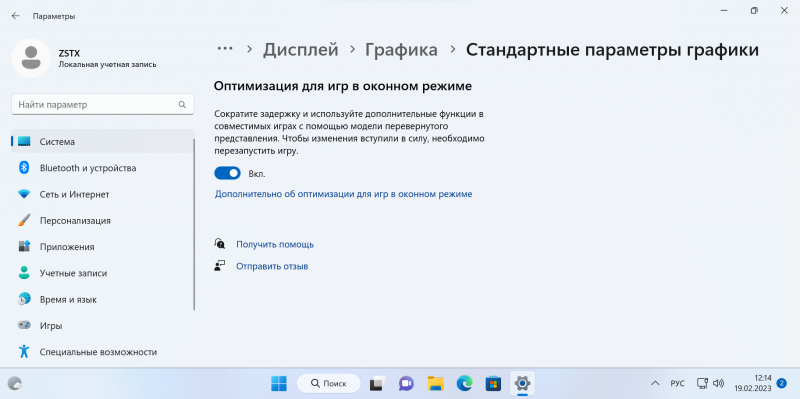Click the Приложения apps icon
The image size is (800, 399).
pyautogui.click(x=24, y=247)
